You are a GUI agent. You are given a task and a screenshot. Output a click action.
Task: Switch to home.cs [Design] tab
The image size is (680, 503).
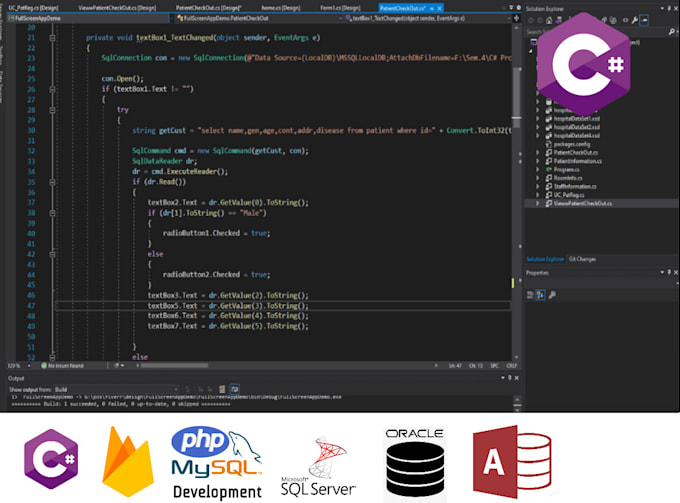[281, 8]
